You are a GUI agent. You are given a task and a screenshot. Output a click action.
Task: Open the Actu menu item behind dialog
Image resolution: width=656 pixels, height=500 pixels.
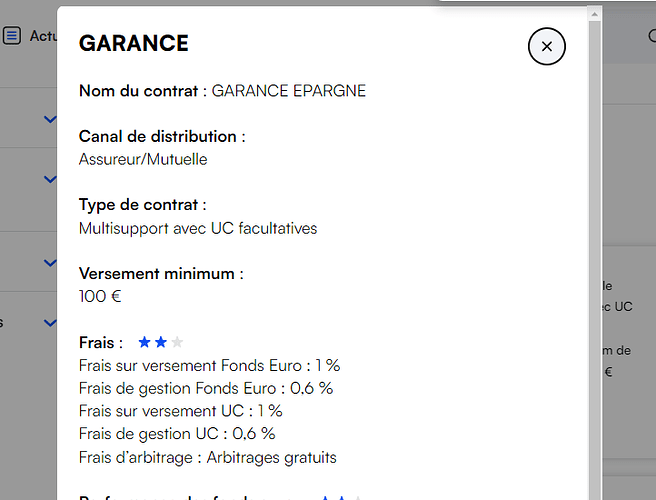(43, 36)
